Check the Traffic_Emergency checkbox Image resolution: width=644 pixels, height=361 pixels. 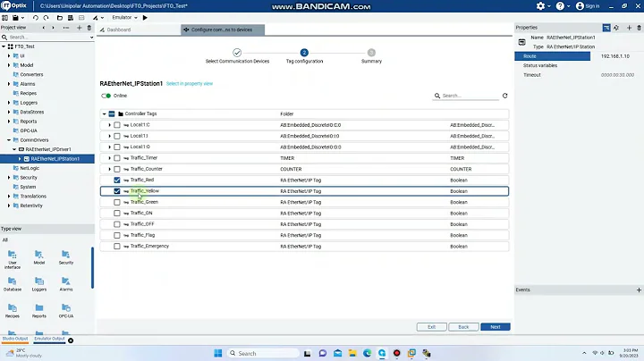point(117,247)
